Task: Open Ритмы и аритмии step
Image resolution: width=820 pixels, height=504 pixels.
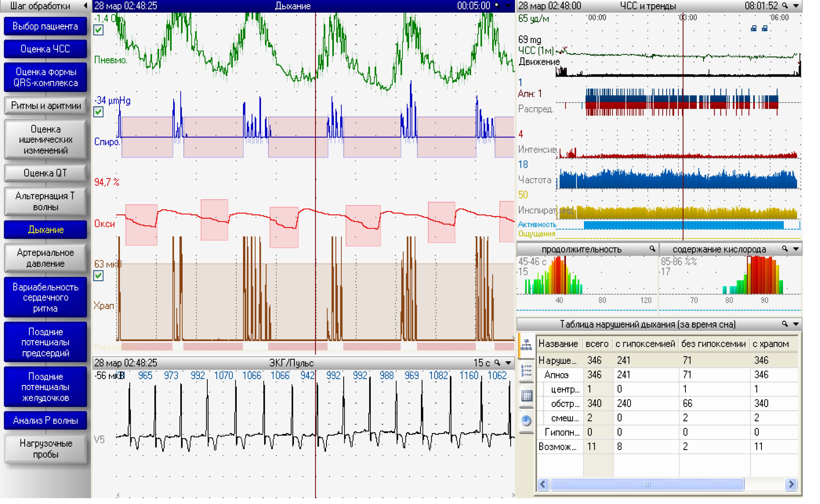Action: (45, 106)
